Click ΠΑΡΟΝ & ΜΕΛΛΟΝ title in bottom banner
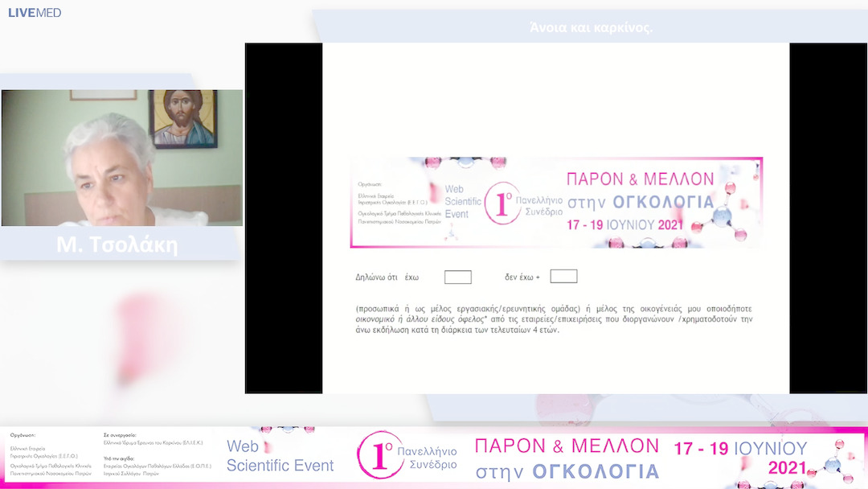Image resolution: width=868 pixels, height=489 pixels. point(567,446)
